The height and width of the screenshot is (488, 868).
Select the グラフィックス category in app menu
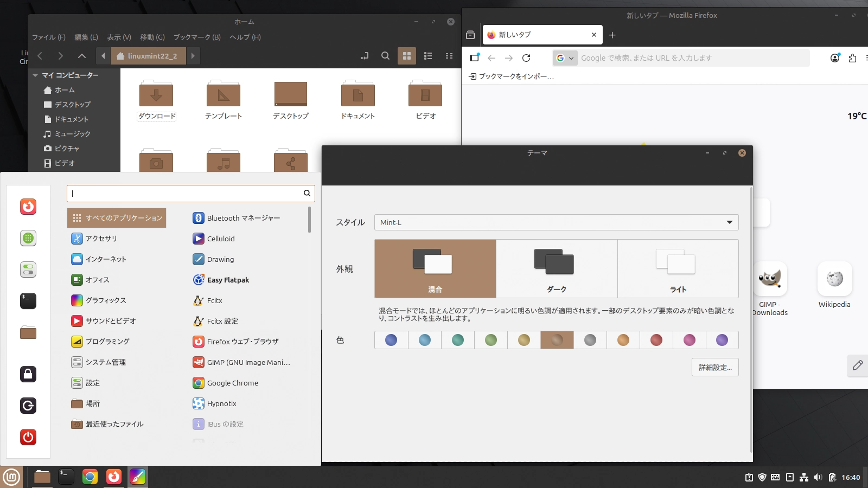[106, 300]
